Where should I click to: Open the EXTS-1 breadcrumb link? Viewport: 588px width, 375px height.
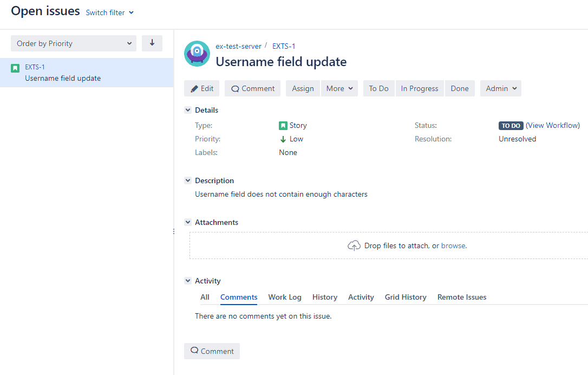(x=284, y=46)
